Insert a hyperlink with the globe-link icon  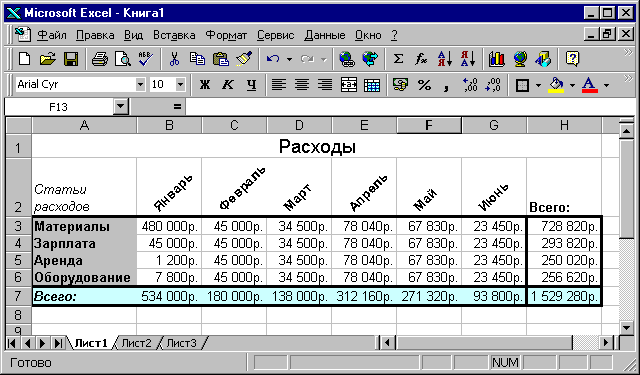click(x=347, y=59)
